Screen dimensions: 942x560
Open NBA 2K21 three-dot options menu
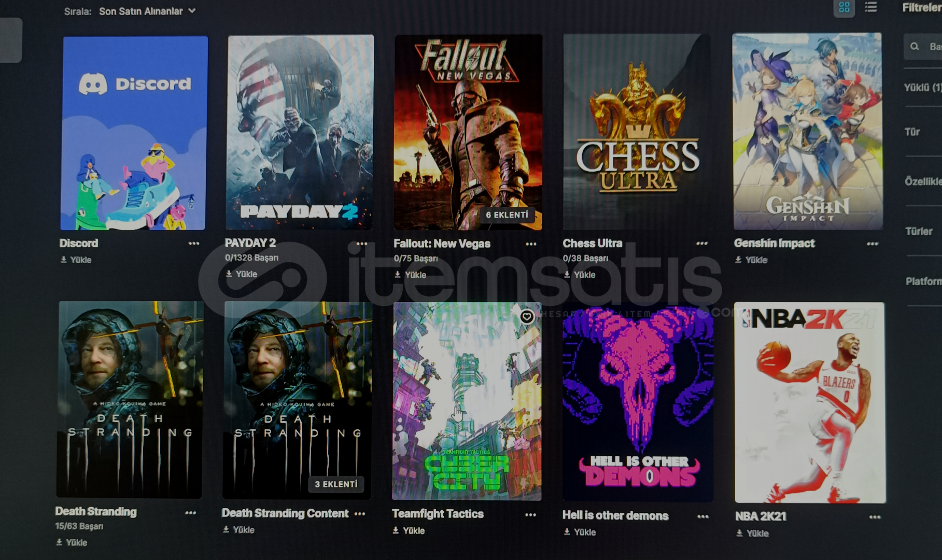click(x=875, y=517)
